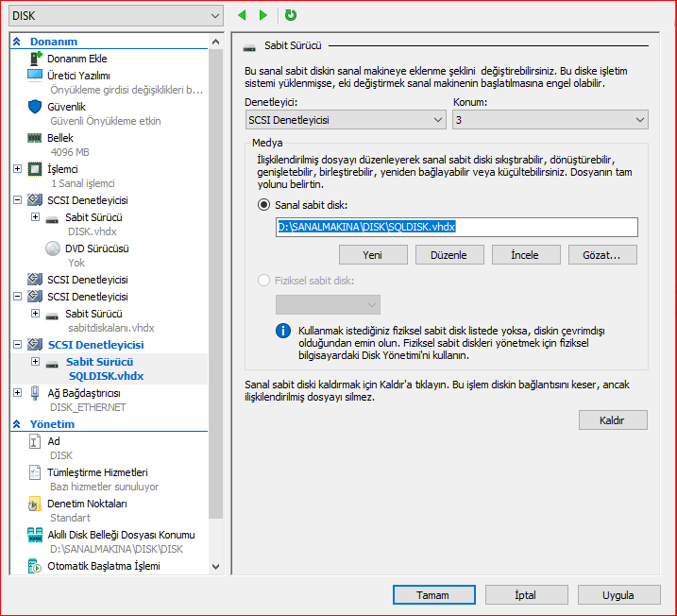Image resolution: width=677 pixels, height=616 pixels.
Task: Select the Fiziksel sabit disk radio button
Action: click(263, 281)
